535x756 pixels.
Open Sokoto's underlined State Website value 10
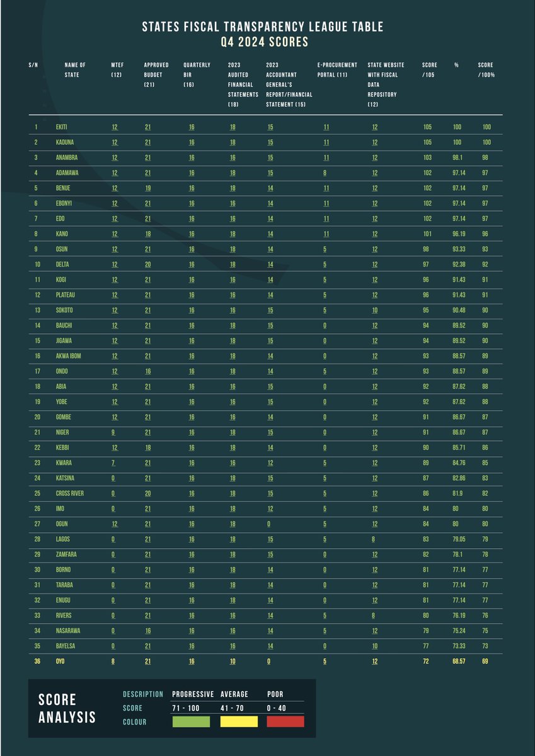coord(375,310)
